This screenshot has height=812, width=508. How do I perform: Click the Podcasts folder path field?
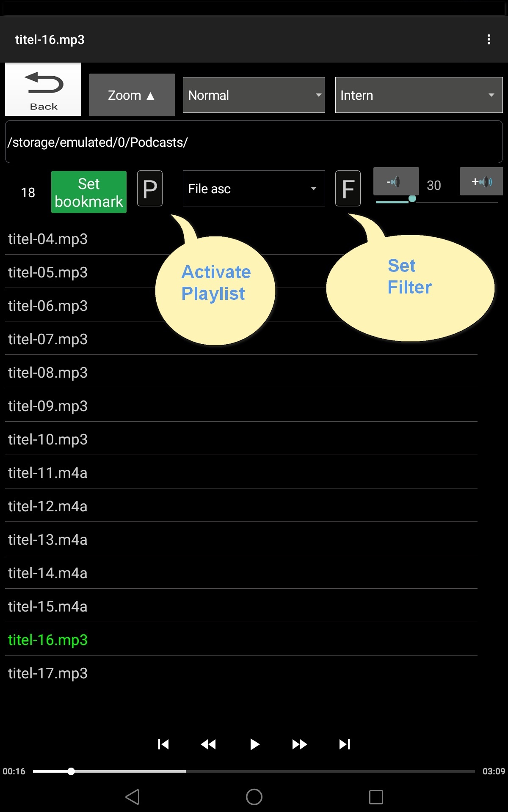pyautogui.click(x=254, y=142)
